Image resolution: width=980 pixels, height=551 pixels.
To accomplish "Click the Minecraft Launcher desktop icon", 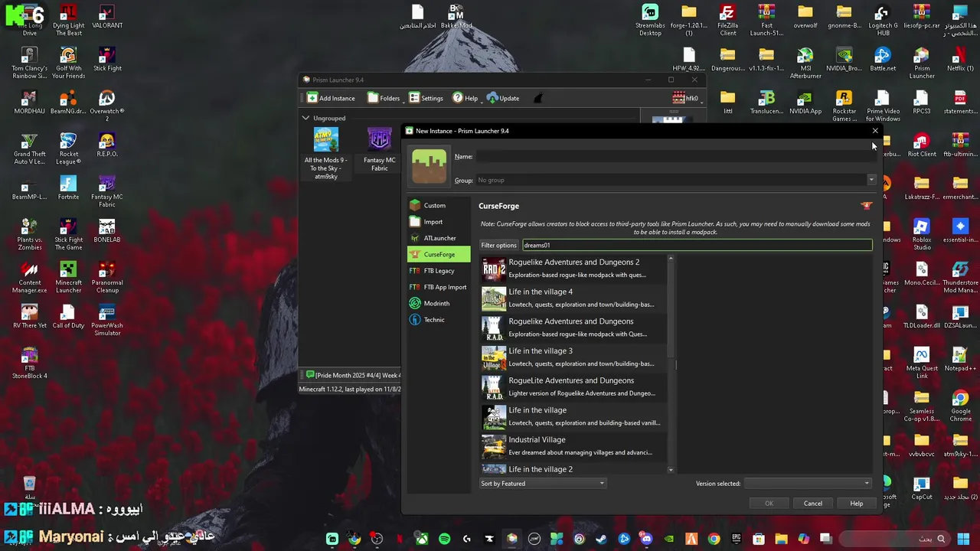I will tap(68, 278).
